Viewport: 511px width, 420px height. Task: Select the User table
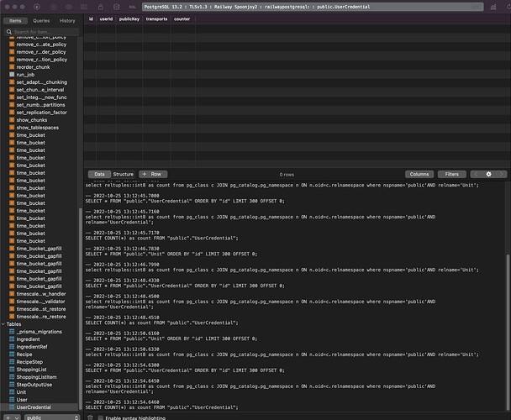tap(22, 400)
